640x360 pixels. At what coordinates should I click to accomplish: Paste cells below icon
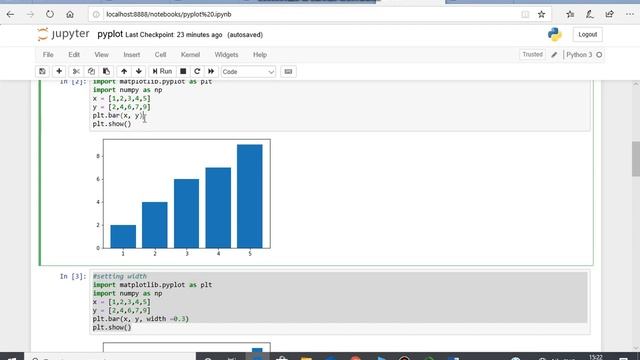(x=106, y=71)
